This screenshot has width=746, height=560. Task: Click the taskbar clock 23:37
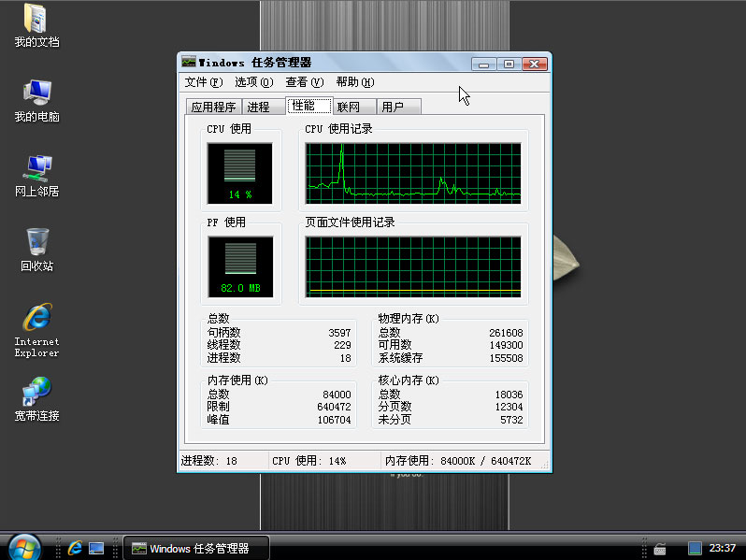pos(723,548)
